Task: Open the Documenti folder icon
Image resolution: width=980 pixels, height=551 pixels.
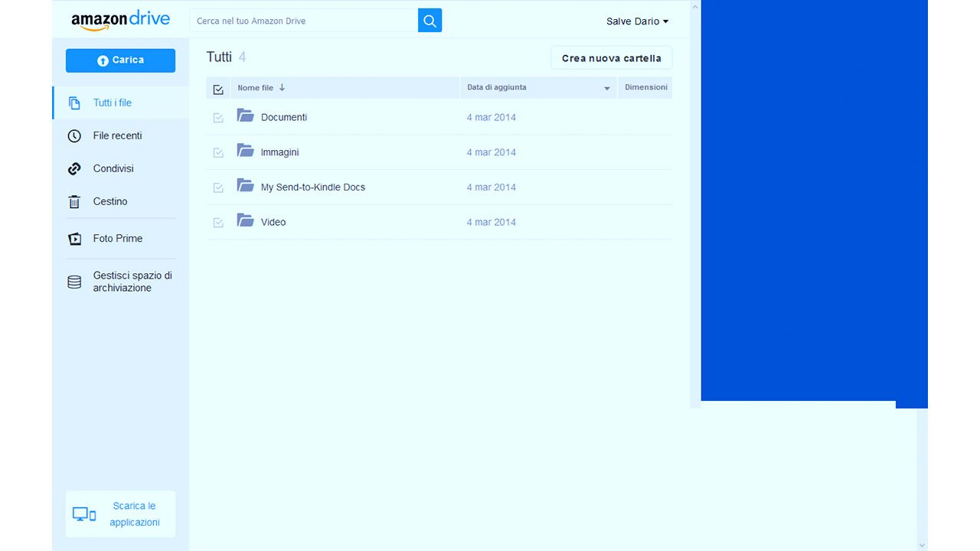Action: tap(245, 116)
